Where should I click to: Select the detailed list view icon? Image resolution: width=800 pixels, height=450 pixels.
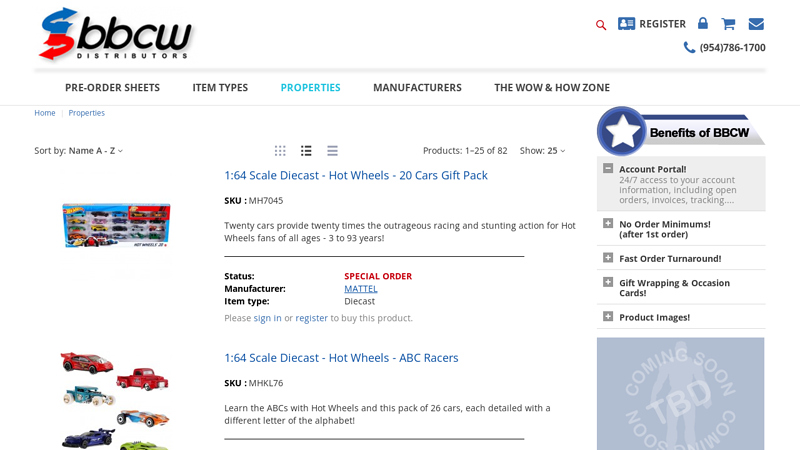coord(306,151)
